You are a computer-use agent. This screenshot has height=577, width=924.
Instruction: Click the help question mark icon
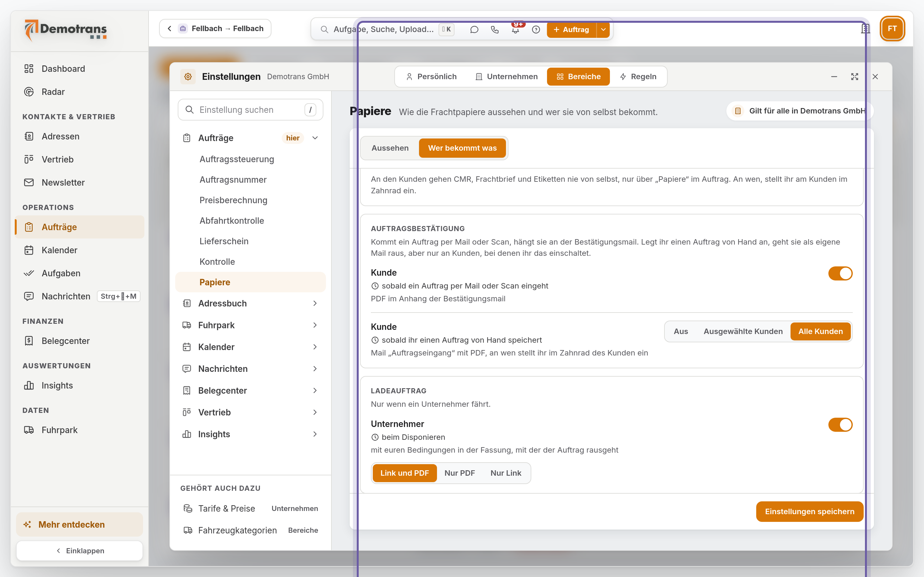coord(536,29)
